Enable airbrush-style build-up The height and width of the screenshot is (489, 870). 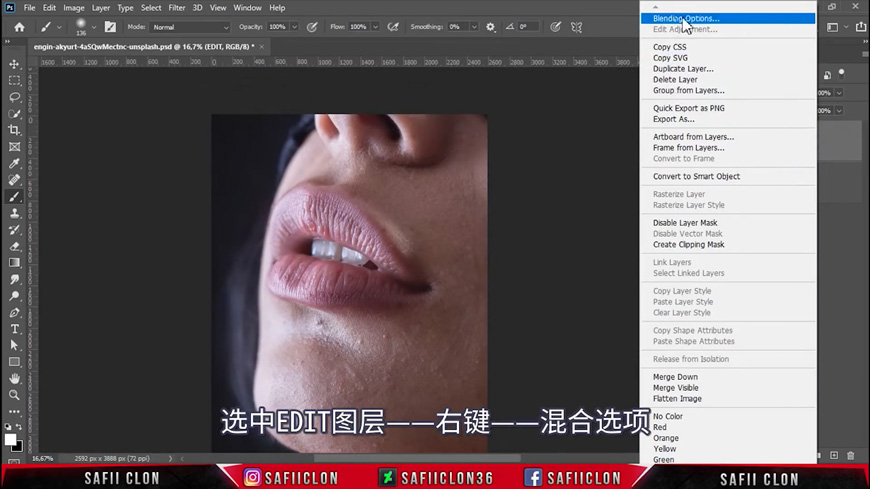(393, 27)
